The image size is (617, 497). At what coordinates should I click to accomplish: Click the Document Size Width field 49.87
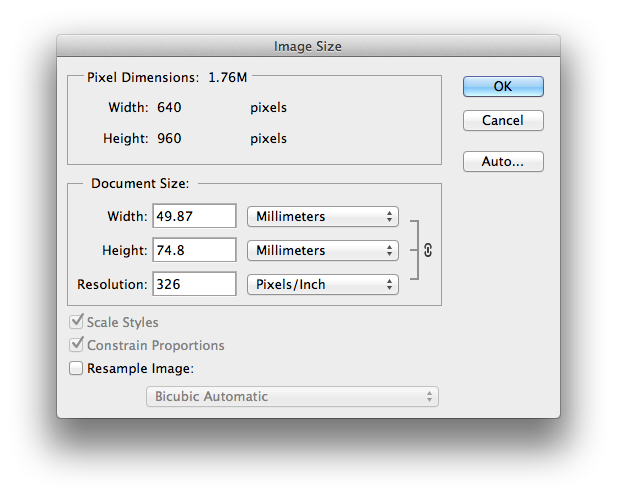click(194, 216)
